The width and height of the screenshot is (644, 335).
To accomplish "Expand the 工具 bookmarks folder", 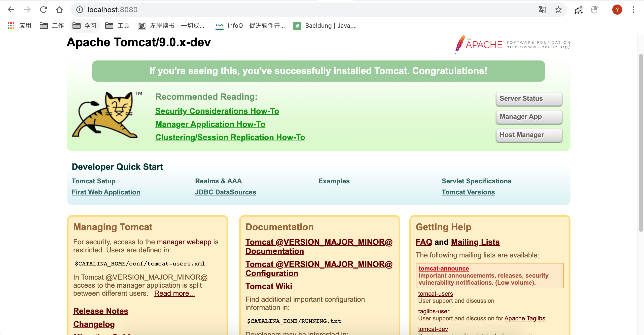I will click(x=117, y=25).
